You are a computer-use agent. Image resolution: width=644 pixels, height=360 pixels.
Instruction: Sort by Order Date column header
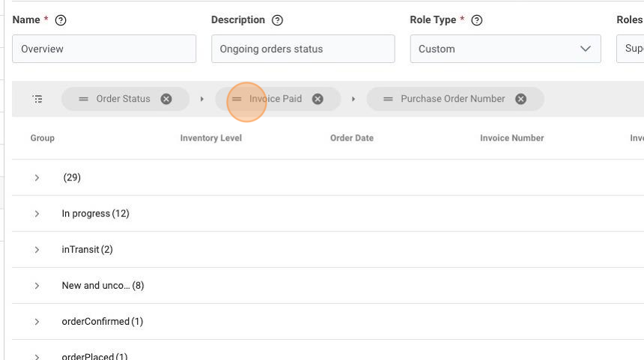click(351, 138)
